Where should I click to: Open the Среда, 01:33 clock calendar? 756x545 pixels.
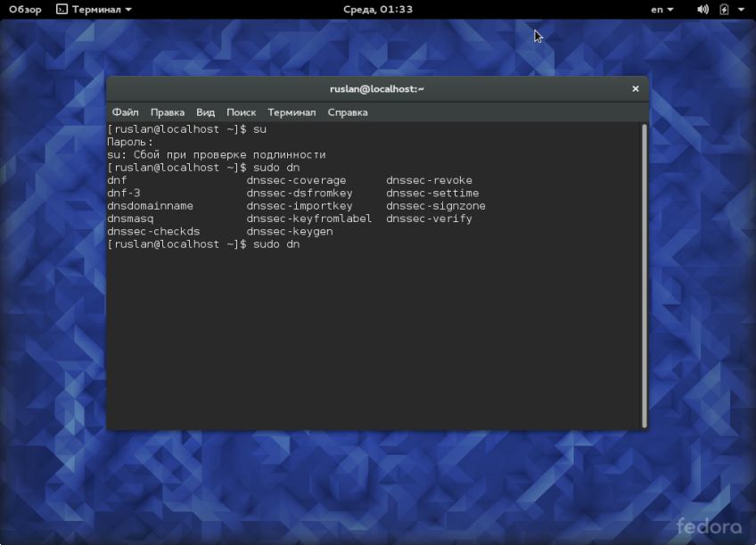click(x=378, y=9)
